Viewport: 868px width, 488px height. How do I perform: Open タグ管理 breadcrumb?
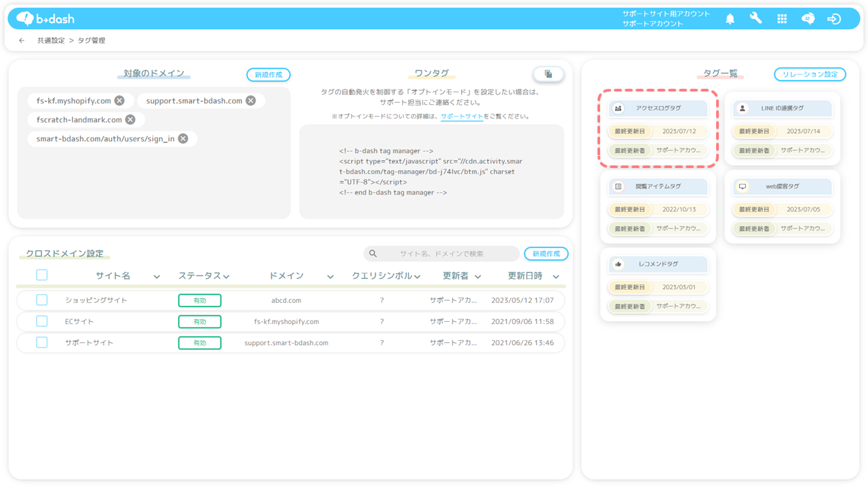pyautogui.click(x=92, y=41)
